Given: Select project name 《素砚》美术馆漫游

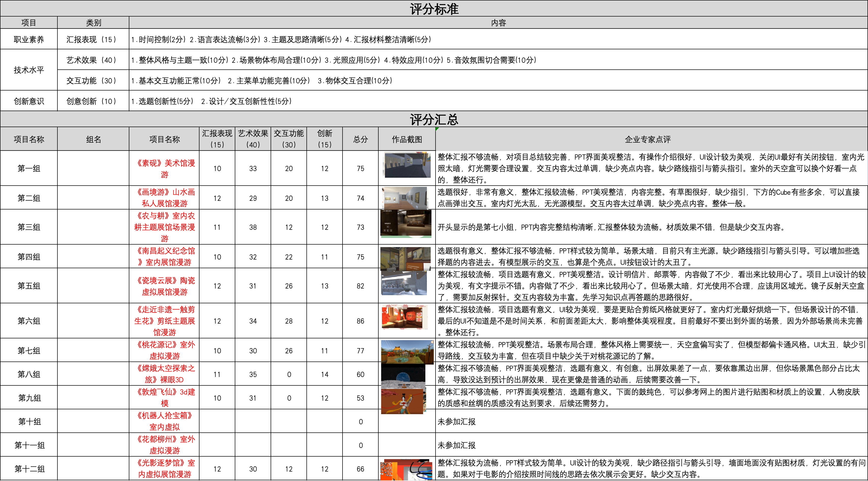Looking at the screenshot, I should (164, 168).
